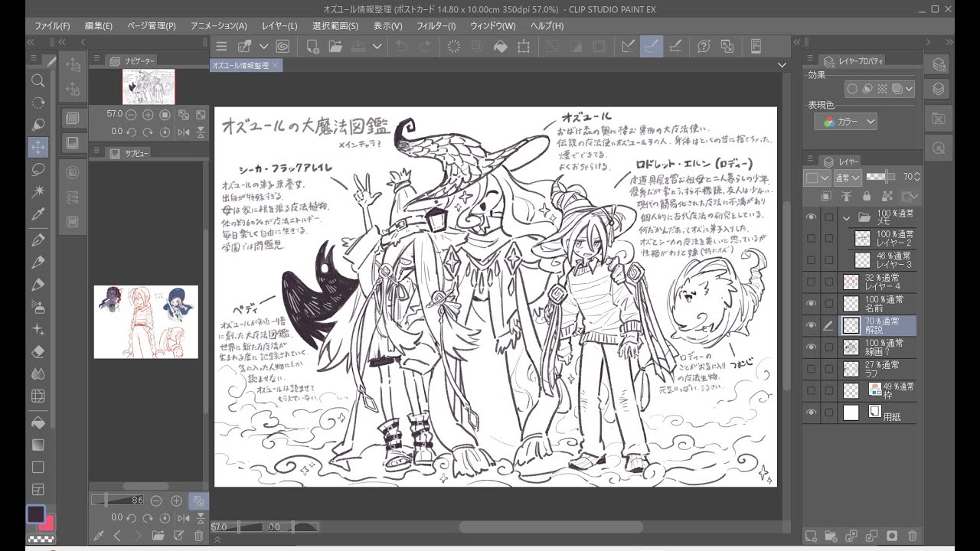The width and height of the screenshot is (980, 551).
Task: Open dropdown arrow beside the save icon
Action: (377, 46)
